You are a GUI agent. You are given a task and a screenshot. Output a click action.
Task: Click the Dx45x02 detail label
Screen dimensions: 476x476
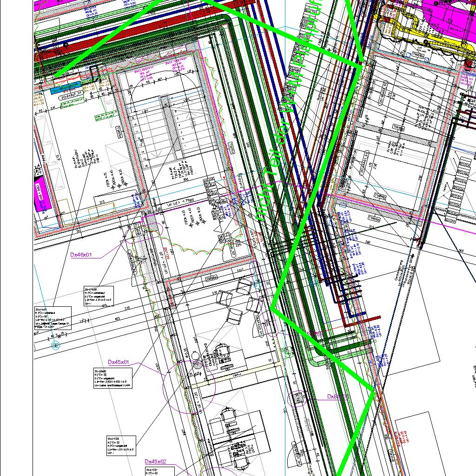click(x=155, y=462)
